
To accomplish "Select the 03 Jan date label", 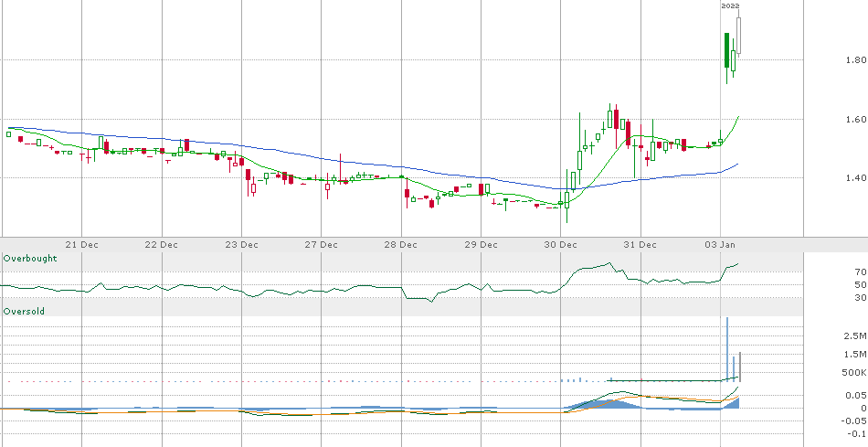I will tap(720, 244).
